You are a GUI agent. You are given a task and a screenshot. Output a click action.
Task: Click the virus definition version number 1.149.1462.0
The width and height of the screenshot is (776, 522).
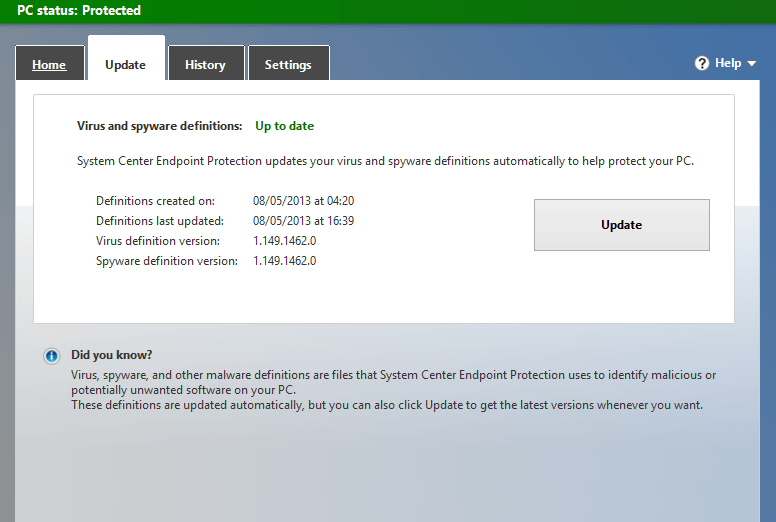285,241
